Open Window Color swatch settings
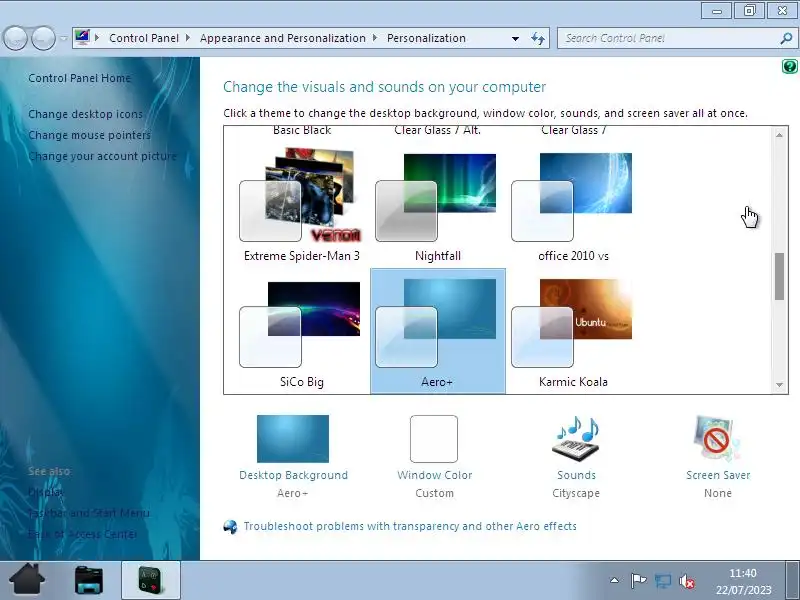The width and height of the screenshot is (800, 600). [434, 439]
